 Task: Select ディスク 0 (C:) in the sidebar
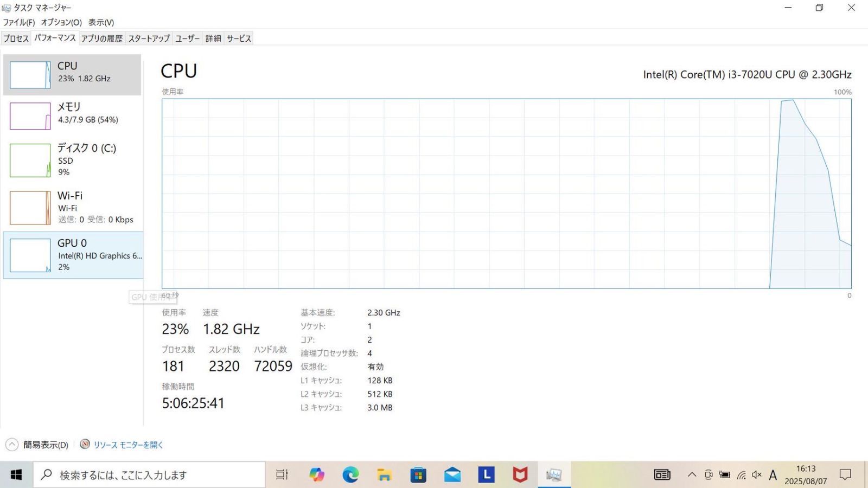click(x=72, y=160)
